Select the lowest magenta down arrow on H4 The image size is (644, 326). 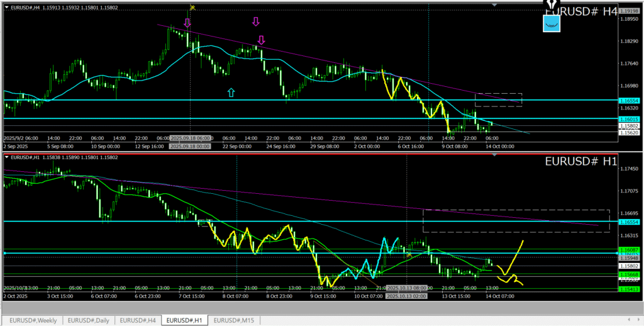(261, 40)
